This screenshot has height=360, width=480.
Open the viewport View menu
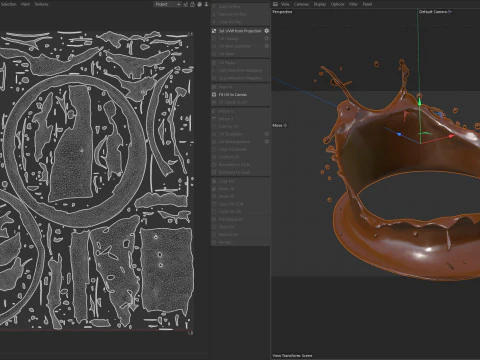(285, 4)
